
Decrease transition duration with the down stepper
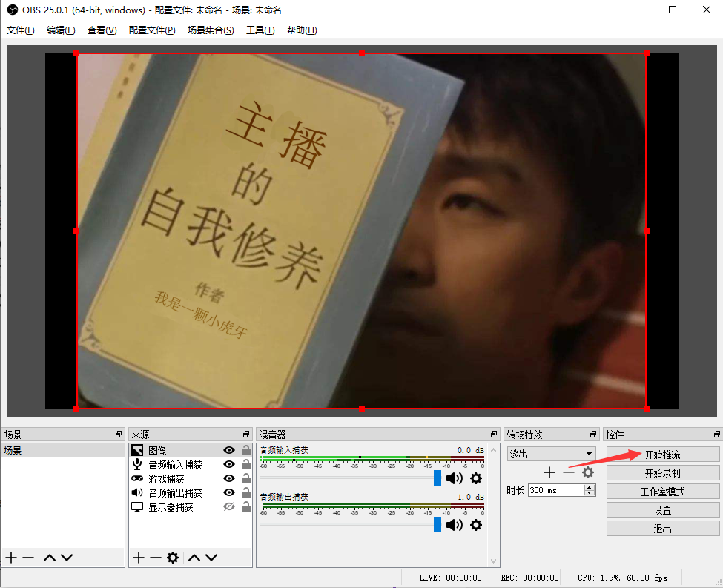(590, 493)
